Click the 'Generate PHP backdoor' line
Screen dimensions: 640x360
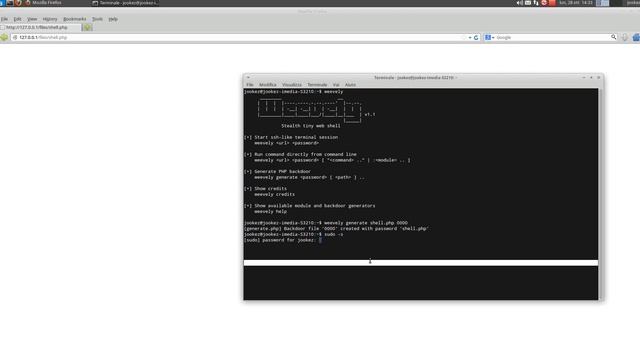(x=278, y=172)
